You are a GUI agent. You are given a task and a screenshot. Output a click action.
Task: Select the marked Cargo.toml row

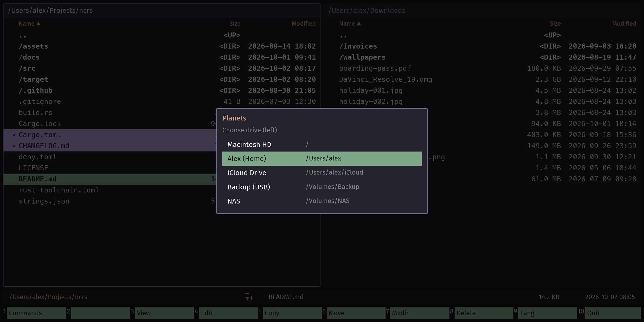point(110,135)
